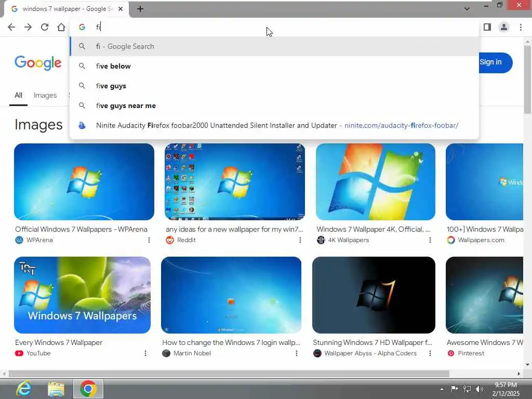Select the 'fi - Google Search' suggestion
Viewport: 532px width, 399px height.
click(274, 46)
